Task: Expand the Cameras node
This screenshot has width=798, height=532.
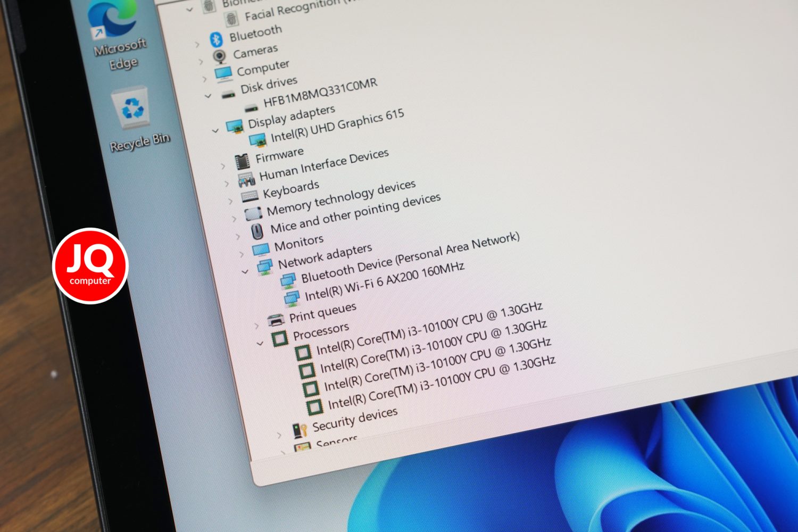Action: [x=201, y=62]
